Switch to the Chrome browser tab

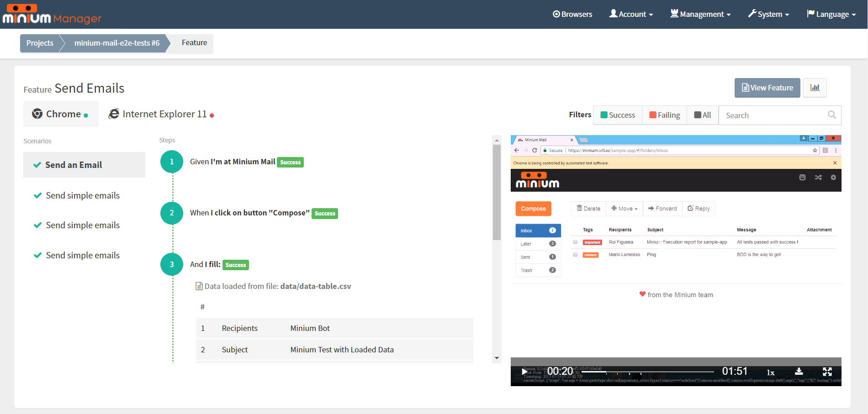tap(61, 114)
